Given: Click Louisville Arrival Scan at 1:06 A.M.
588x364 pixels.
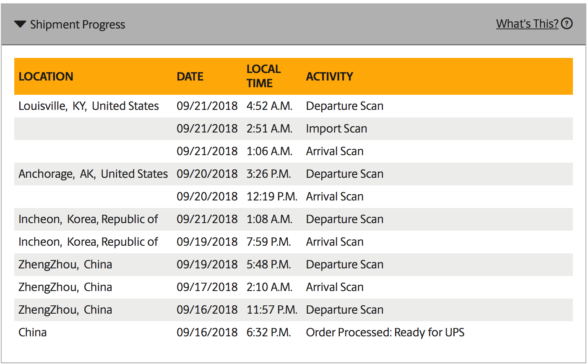Looking at the screenshot, I should (x=335, y=151).
